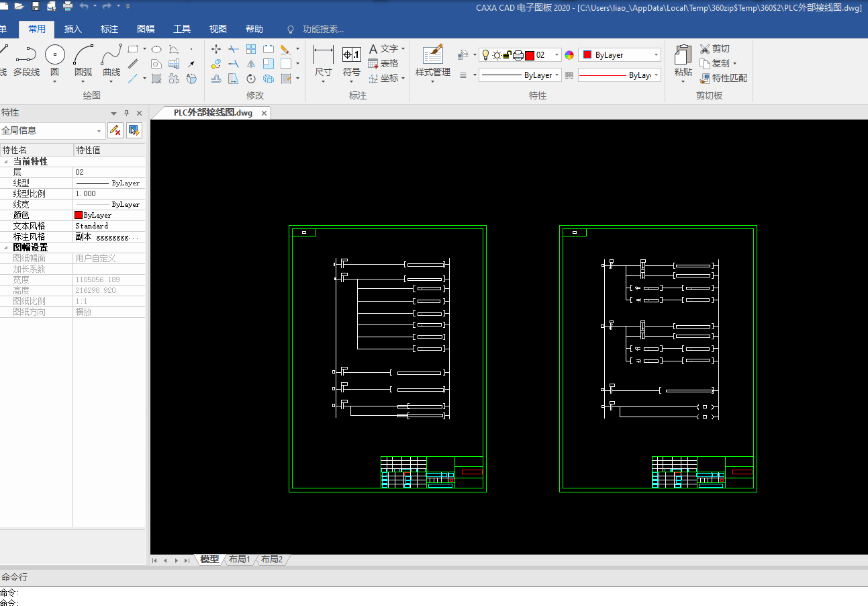This screenshot has width=868, height=606.
Task: Open the layer dropdown showing 02
Action: [x=557, y=55]
